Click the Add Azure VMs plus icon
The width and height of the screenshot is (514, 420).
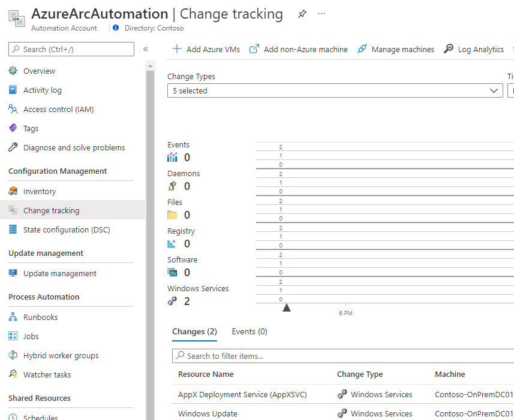click(x=177, y=49)
